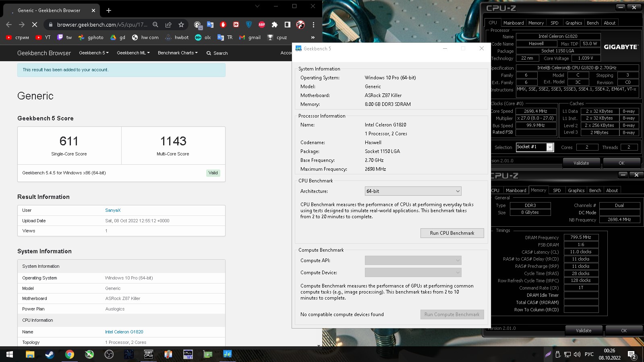Open the gphoto bookmark
644x362 pixels.
(91, 37)
